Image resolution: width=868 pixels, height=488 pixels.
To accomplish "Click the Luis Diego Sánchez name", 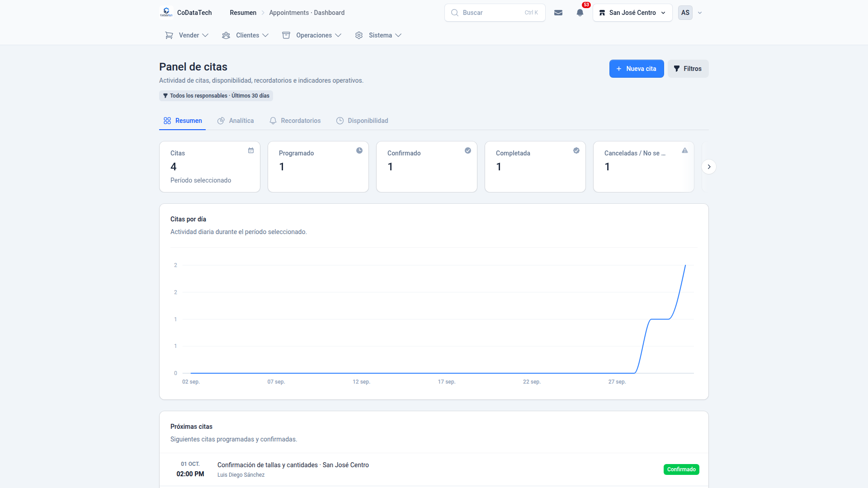I will pos(241,475).
